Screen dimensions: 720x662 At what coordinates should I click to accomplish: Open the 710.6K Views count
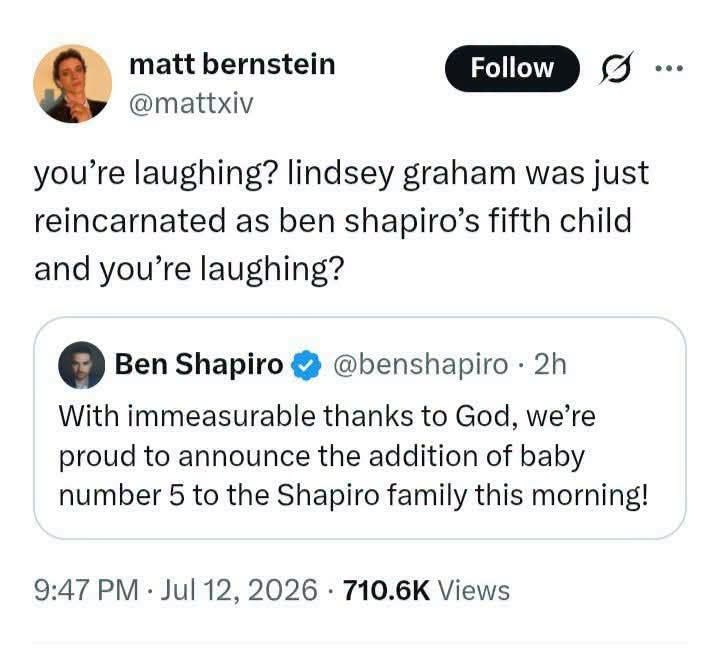coord(426,590)
